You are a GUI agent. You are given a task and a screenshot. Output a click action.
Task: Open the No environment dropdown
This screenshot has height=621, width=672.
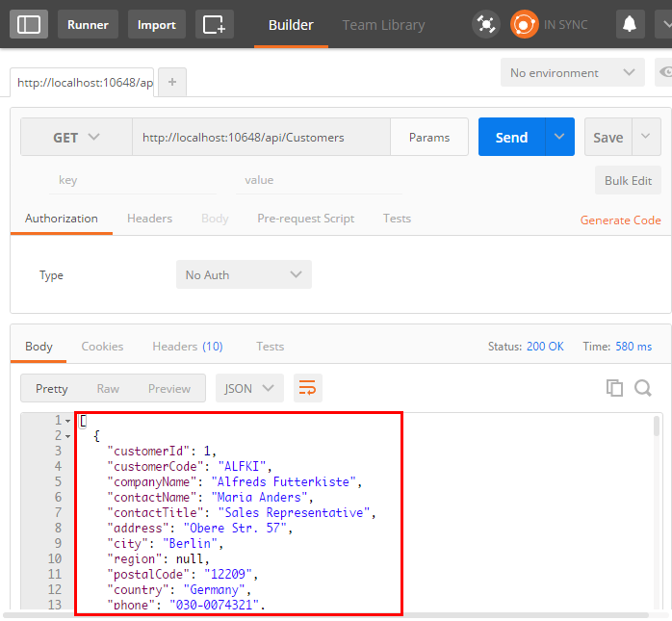[573, 72]
